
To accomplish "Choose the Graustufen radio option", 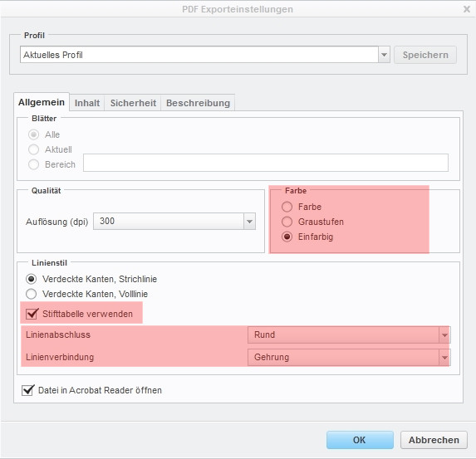I will coord(287,222).
